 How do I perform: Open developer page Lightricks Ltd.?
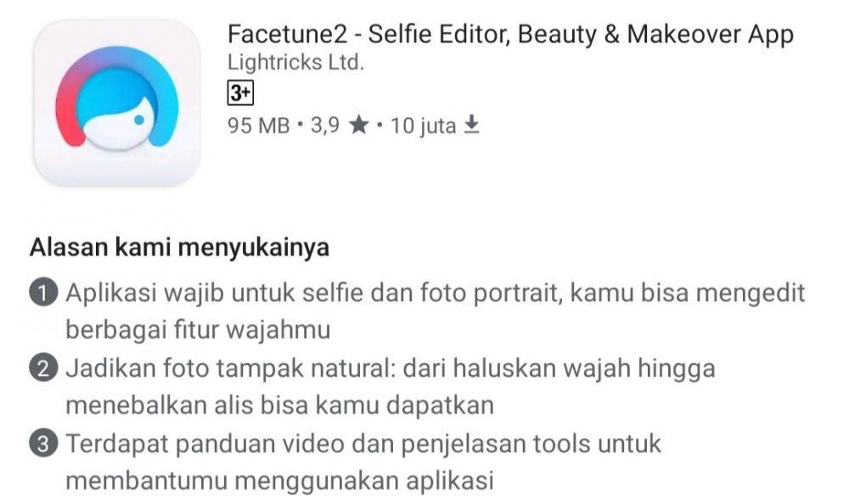[295, 62]
